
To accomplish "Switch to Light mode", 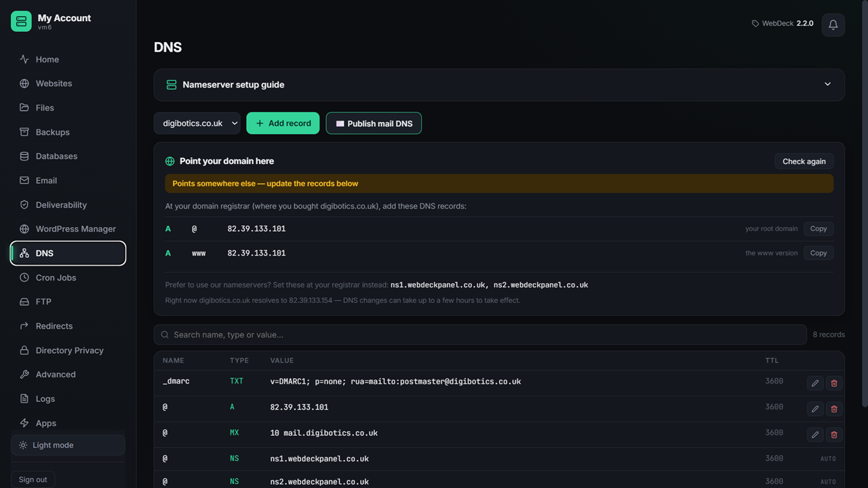I will 68,445.
